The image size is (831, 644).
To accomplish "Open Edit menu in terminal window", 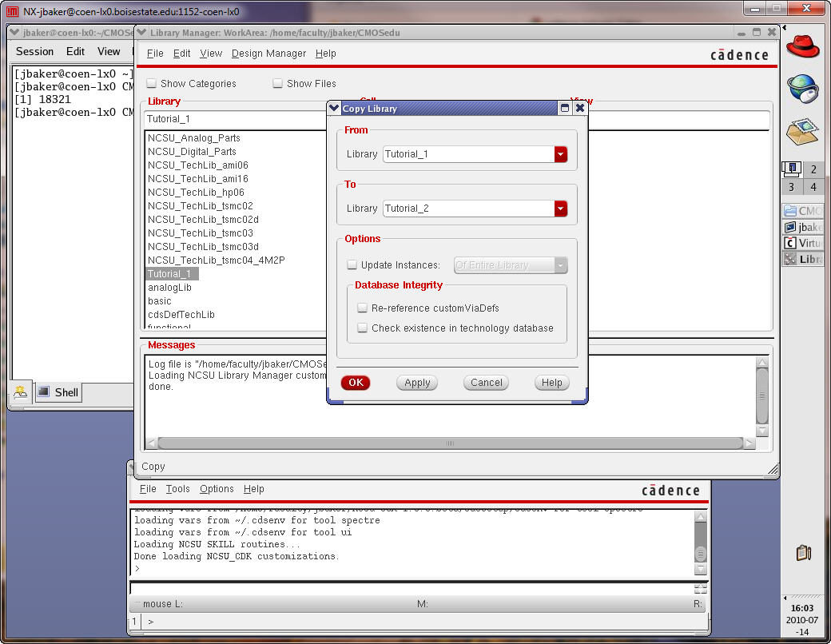I will pyautogui.click(x=75, y=51).
